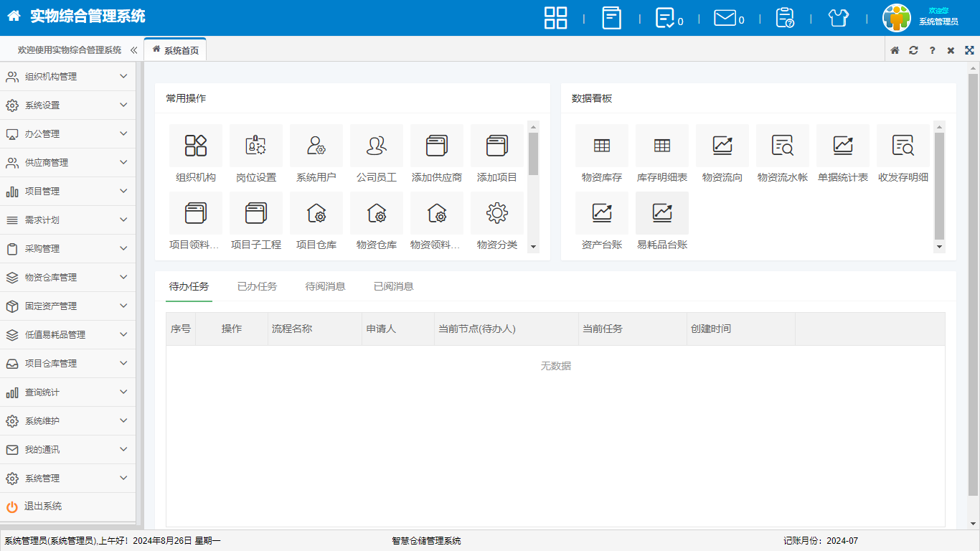Expand the 组织机构管理 sidebar menu
Viewport: 980px width, 551px height.
tap(67, 77)
